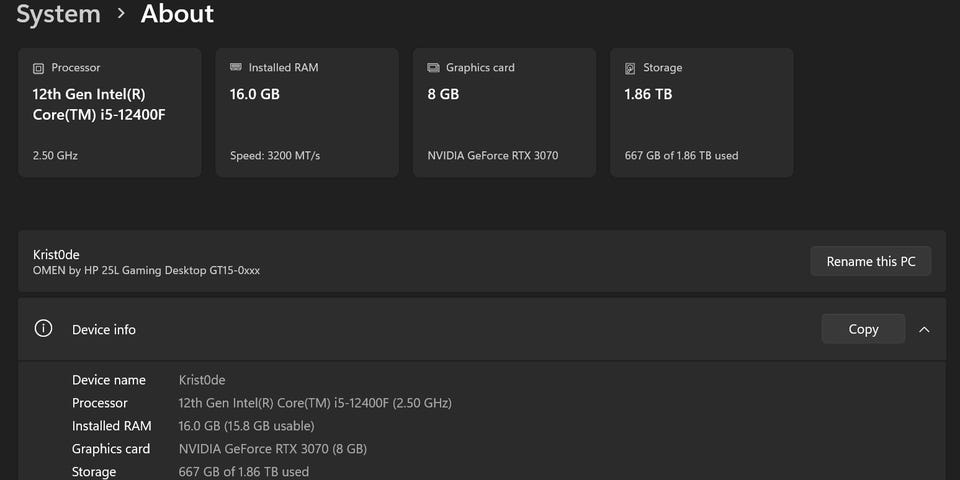Select the processor value text in Device info

315,403
